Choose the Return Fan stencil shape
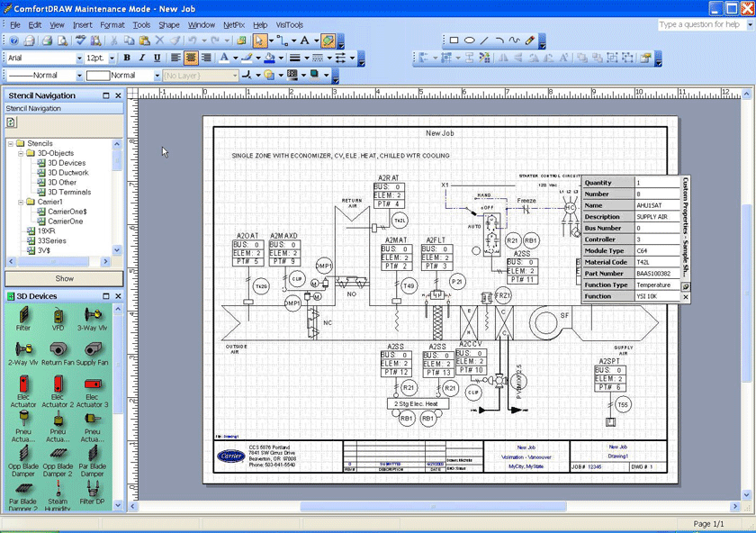This screenshot has height=533, width=756. point(58,347)
